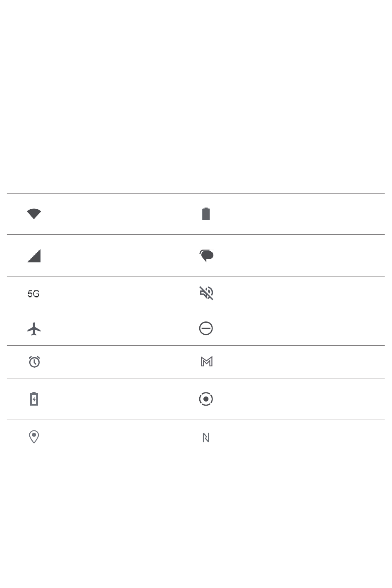Click the location pin icon
The image size is (392, 588).
[34, 437]
